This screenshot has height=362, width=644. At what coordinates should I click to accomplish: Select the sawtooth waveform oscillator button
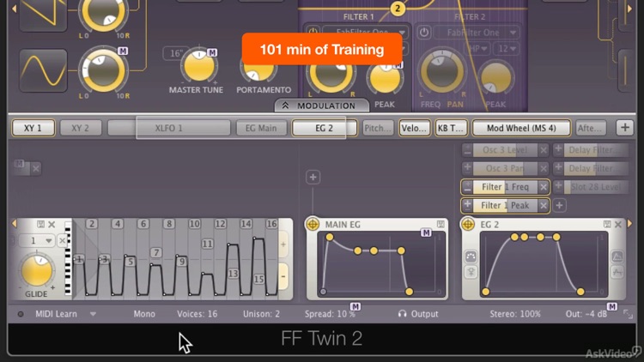[x=43, y=15]
